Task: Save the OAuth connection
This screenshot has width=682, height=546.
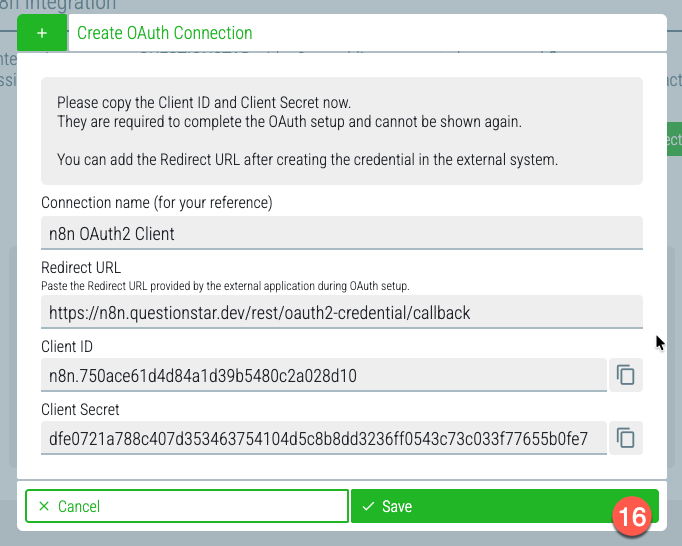Action: click(505, 506)
